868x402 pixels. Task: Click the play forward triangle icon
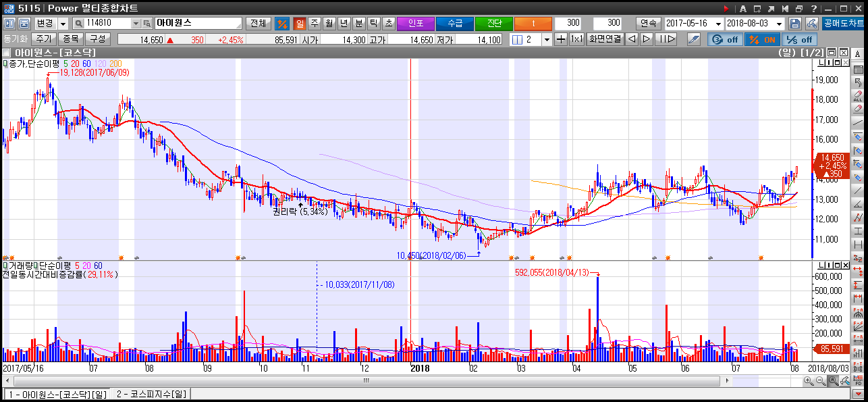tap(647, 39)
